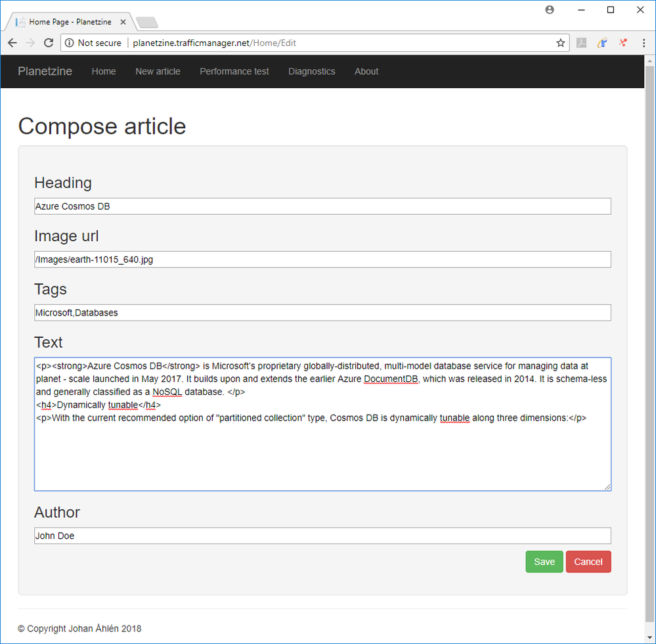Focus the Author field with John Doe
The height and width of the screenshot is (644, 656).
(x=322, y=536)
